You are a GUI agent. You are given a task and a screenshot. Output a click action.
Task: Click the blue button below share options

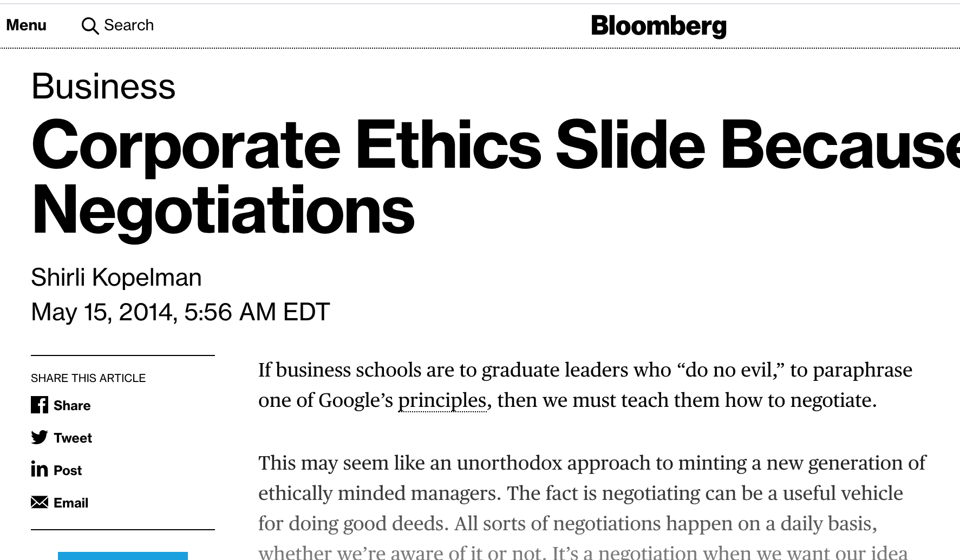123,555
